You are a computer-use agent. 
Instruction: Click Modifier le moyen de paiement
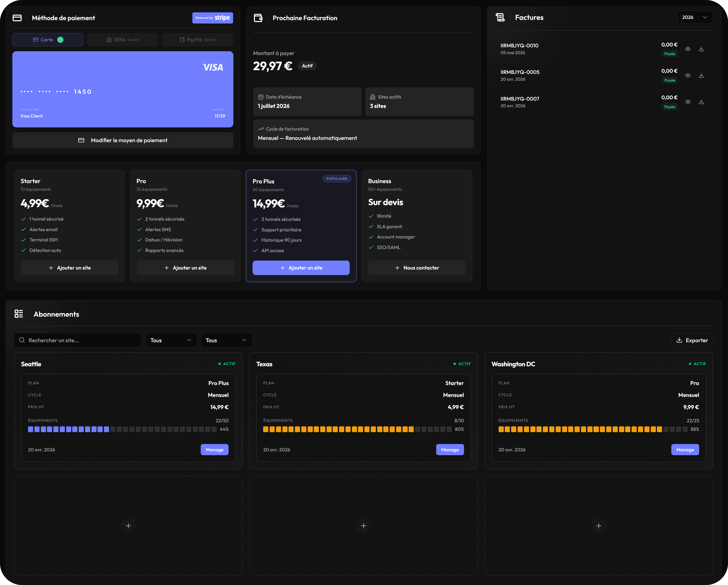pyautogui.click(x=123, y=140)
